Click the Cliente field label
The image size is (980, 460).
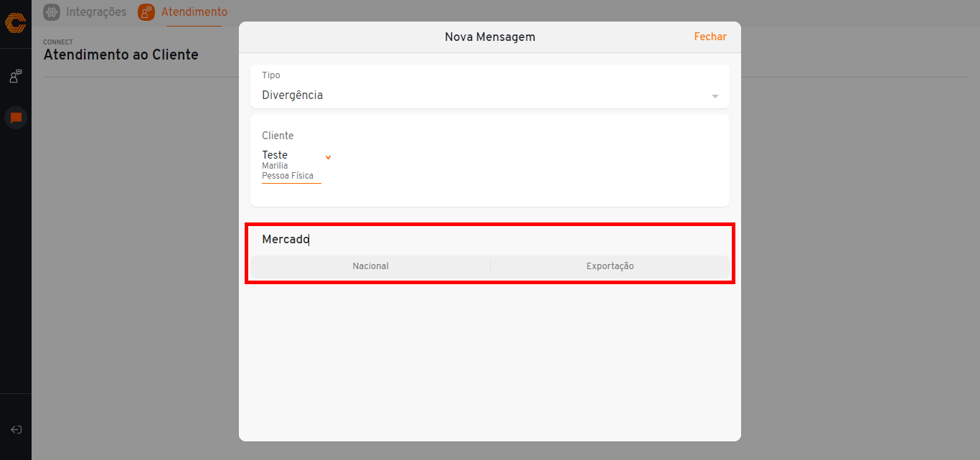[x=278, y=136]
